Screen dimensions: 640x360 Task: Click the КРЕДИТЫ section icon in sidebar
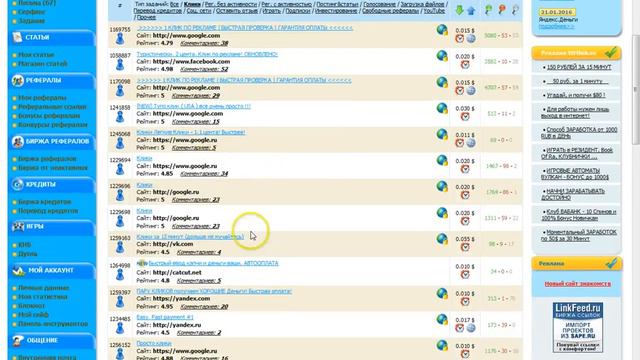point(18,184)
